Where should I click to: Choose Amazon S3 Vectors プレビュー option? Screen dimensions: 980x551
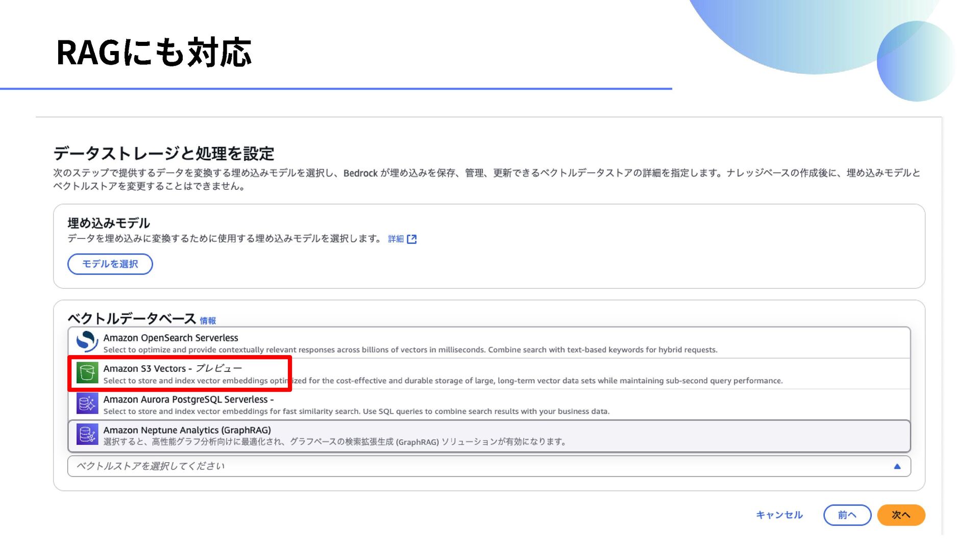point(489,374)
